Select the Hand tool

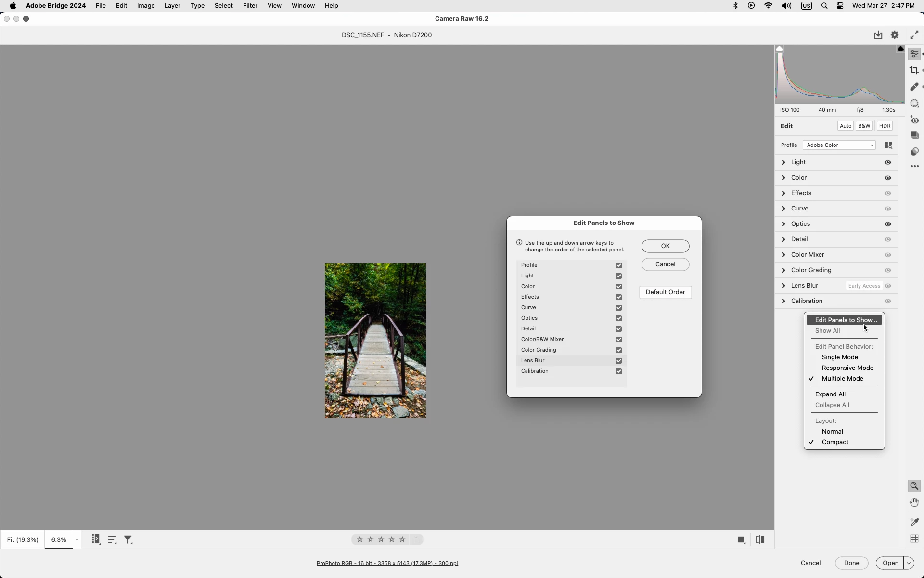(914, 502)
